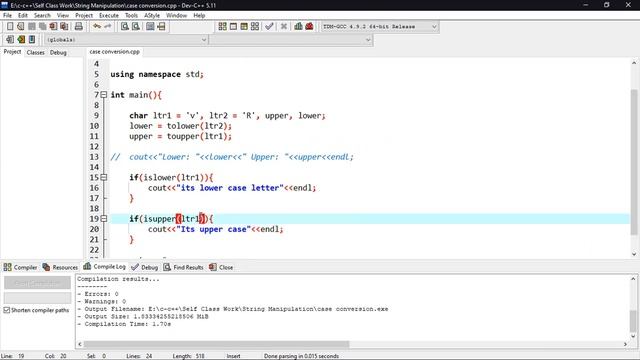Click the Profile Analysis chart icon

click(x=298, y=27)
